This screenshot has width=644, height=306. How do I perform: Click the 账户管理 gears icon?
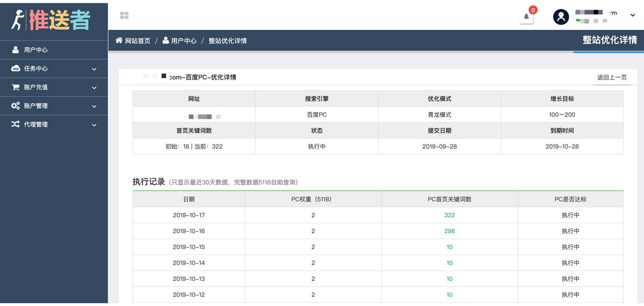pos(16,106)
